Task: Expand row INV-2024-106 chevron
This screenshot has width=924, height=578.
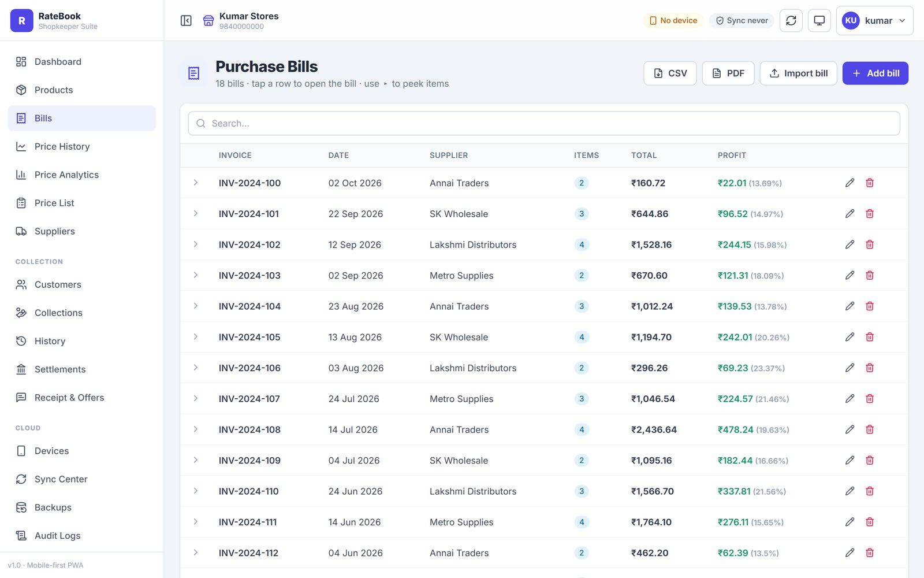Action: (x=196, y=368)
